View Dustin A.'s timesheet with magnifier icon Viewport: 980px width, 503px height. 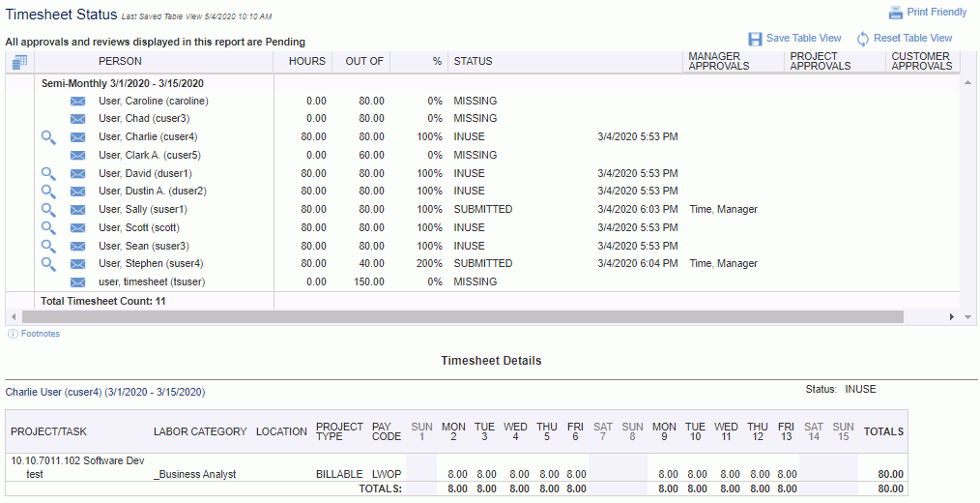[x=48, y=192]
